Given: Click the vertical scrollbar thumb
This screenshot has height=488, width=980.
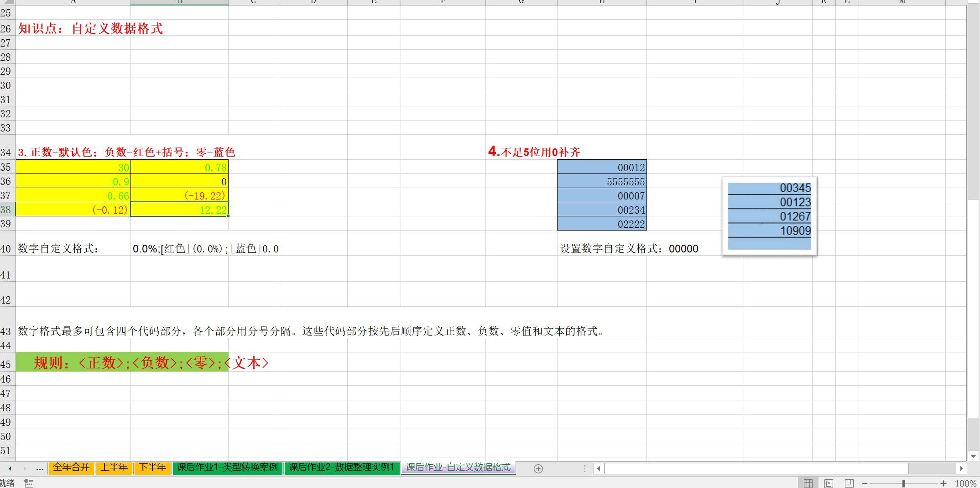Looking at the screenshot, I should click(974, 308).
